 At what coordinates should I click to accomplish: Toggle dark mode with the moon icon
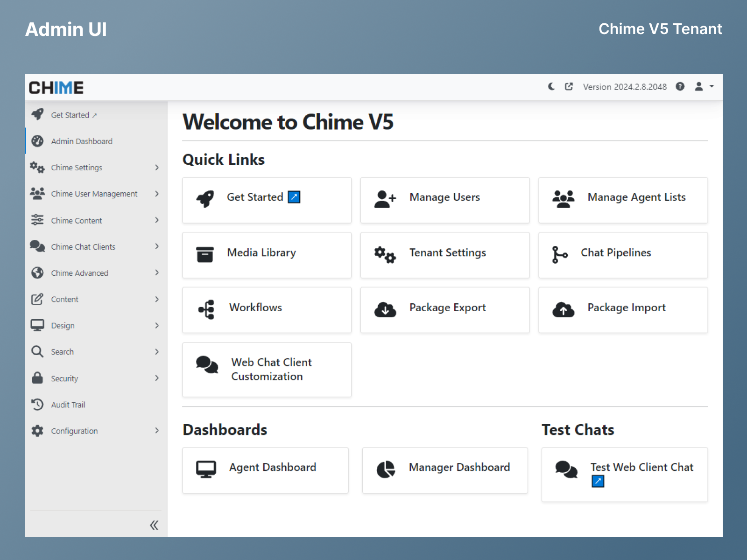pyautogui.click(x=551, y=86)
